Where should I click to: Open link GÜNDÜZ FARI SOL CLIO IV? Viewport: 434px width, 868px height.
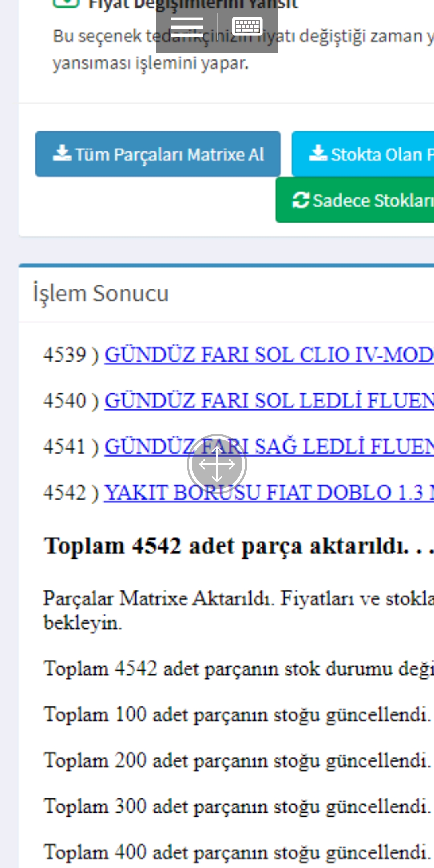(268, 355)
